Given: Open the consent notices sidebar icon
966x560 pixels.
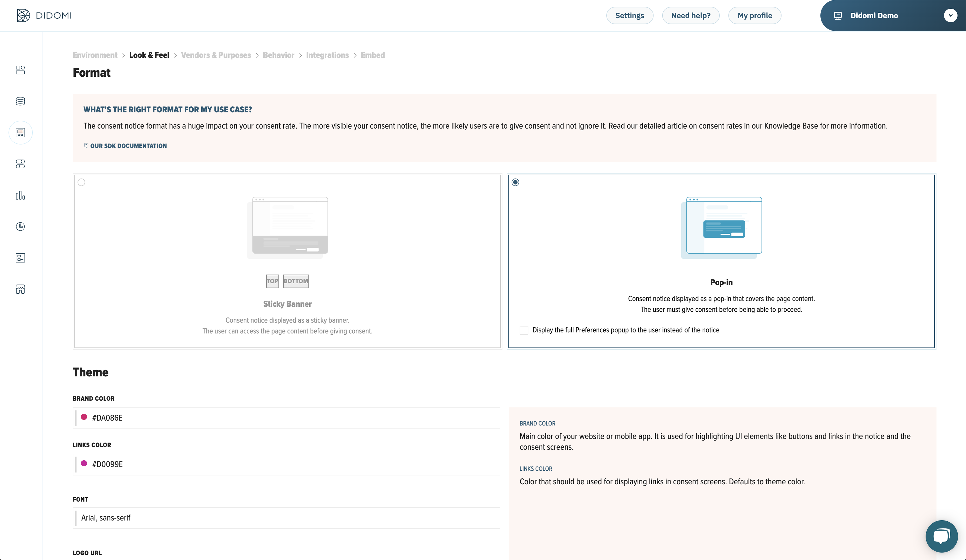Looking at the screenshot, I should [20, 133].
